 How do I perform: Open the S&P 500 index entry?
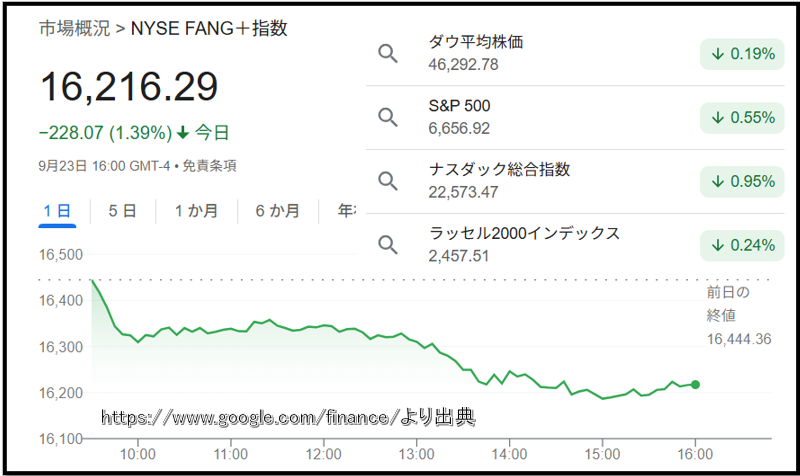[x=459, y=106]
